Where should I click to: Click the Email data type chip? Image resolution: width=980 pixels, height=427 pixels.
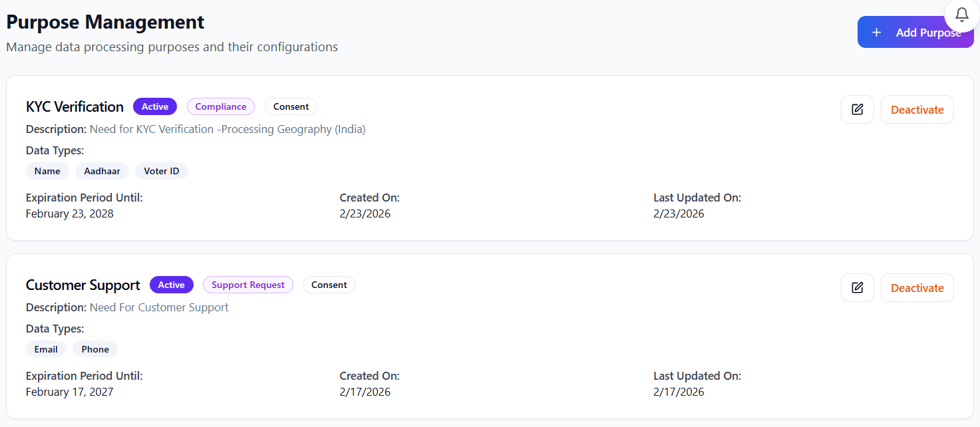coord(46,349)
